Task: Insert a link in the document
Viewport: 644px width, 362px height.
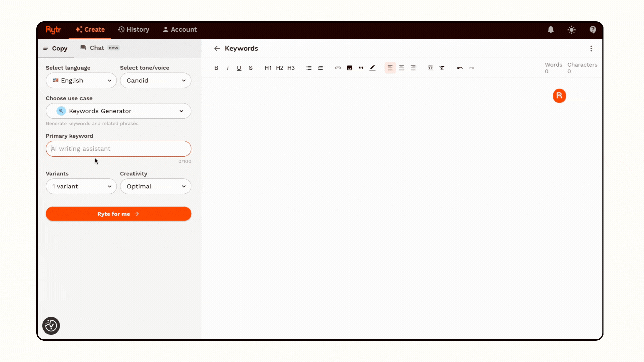Action: pos(338,68)
